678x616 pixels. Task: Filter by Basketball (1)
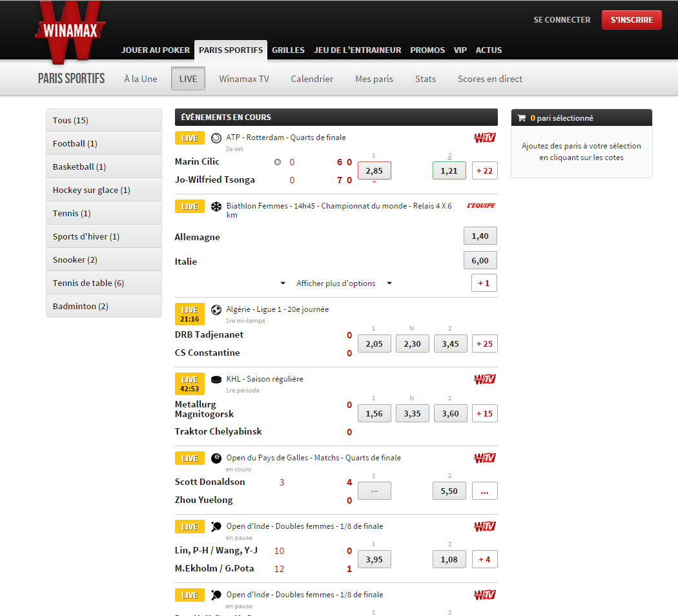click(104, 167)
